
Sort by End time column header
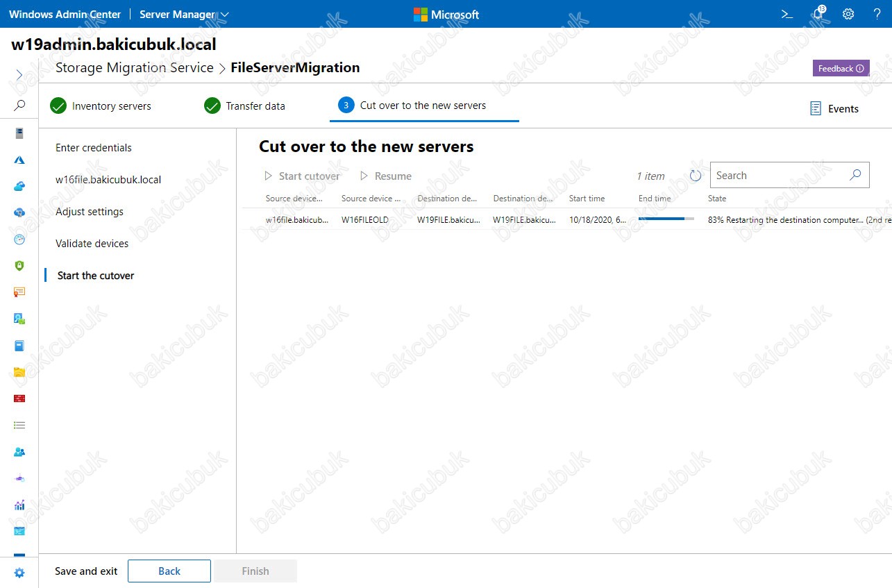coord(655,199)
